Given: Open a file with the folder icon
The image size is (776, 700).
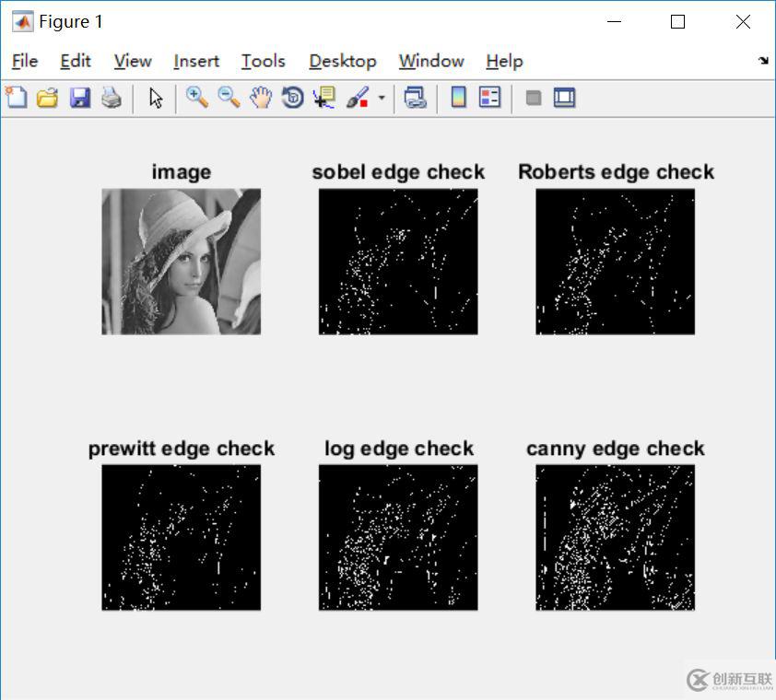Looking at the screenshot, I should 48,98.
